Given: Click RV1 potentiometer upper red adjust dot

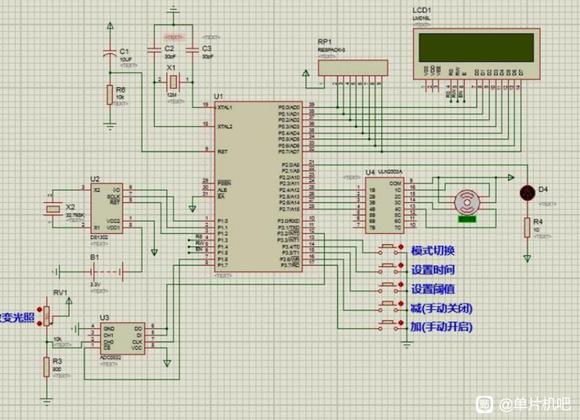Looking at the screenshot, I should (x=40, y=309).
